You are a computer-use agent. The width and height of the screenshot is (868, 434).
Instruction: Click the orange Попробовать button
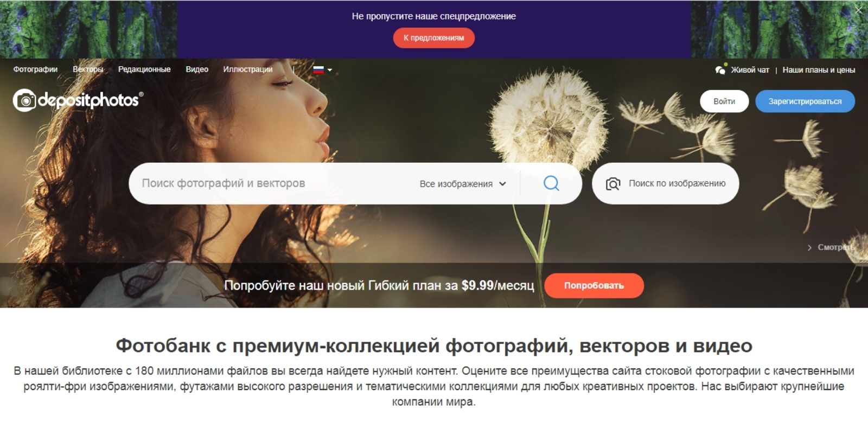coord(594,285)
